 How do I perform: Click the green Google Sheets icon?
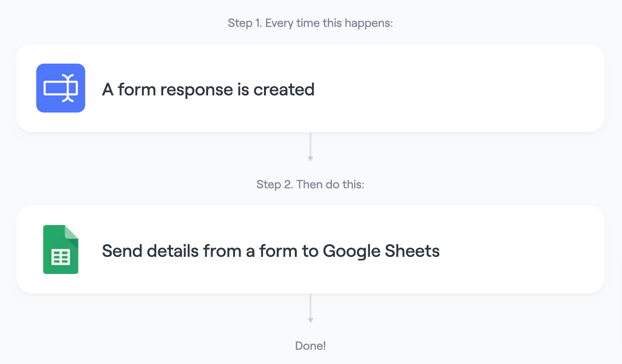click(x=61, y=250)
